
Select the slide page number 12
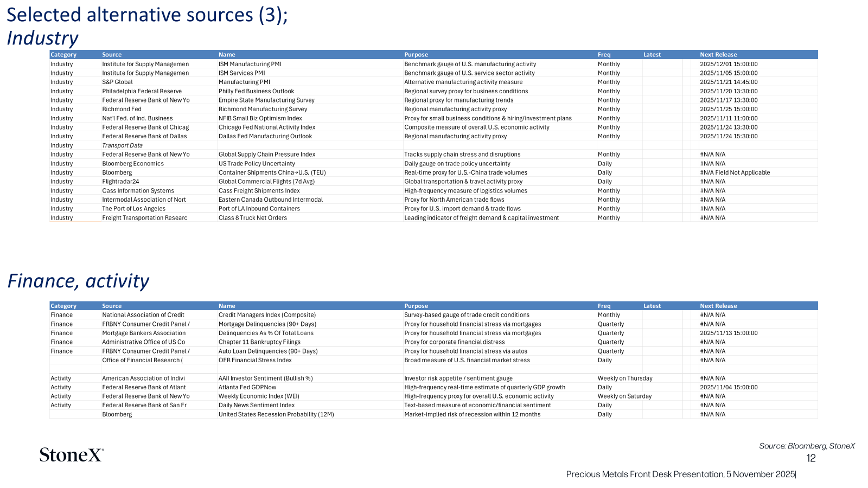[x=811, y=458]
